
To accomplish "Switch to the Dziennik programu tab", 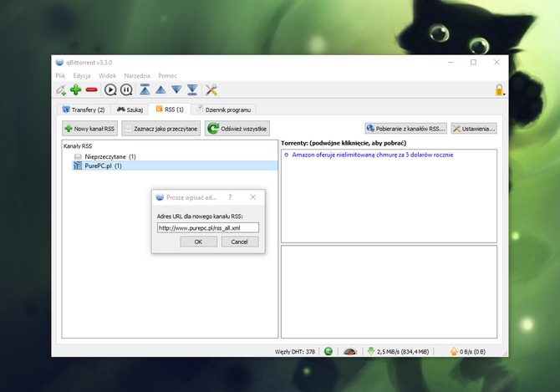I will (224, 109).
